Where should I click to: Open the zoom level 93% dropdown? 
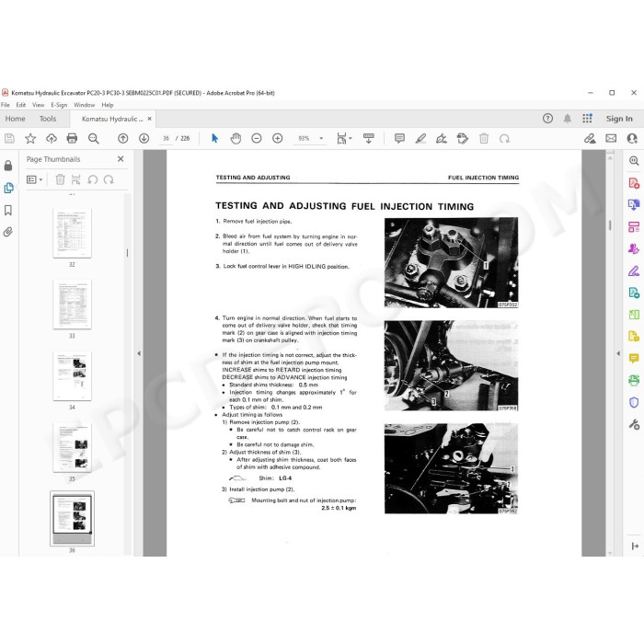(x=322, y=138)
